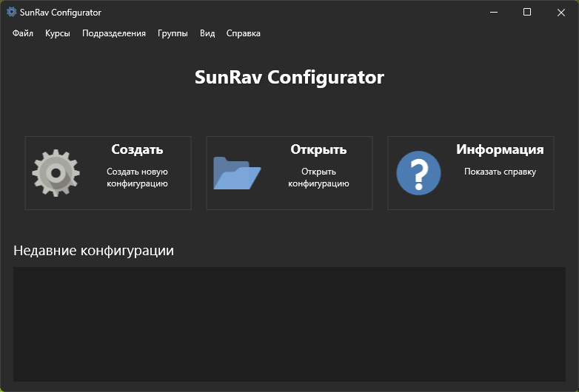Click the question mark icon on Информация card

pyautogui.click(x=418, y=173)
